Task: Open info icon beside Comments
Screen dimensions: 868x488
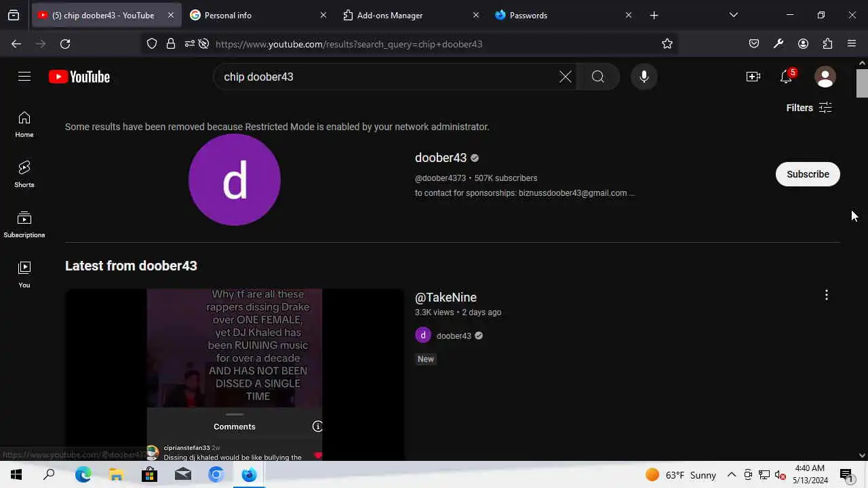Action: click(x=317, y=426)
